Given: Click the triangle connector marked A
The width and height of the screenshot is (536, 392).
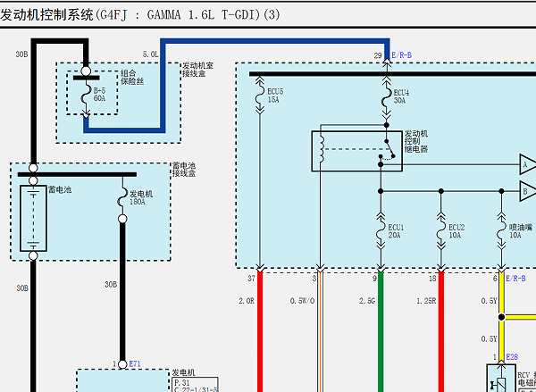Looking at the screenshot, I should click(527, 164).
